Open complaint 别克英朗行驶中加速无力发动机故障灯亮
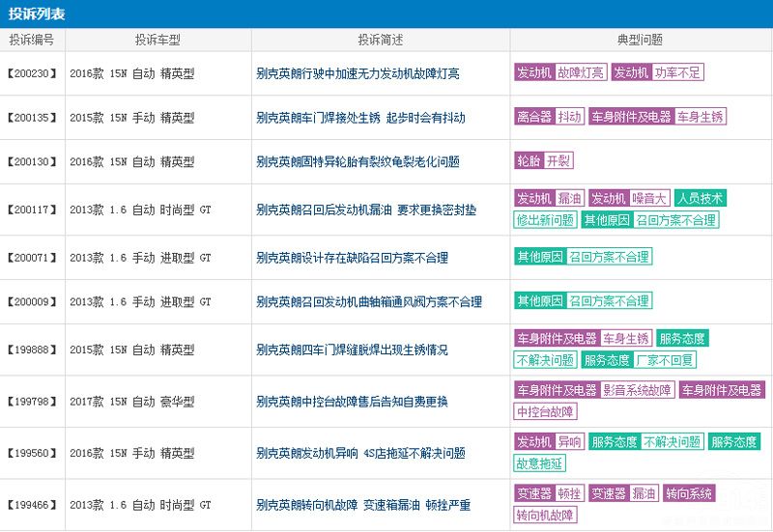This screenshot has height=532, width=773. tap(358, 73)
